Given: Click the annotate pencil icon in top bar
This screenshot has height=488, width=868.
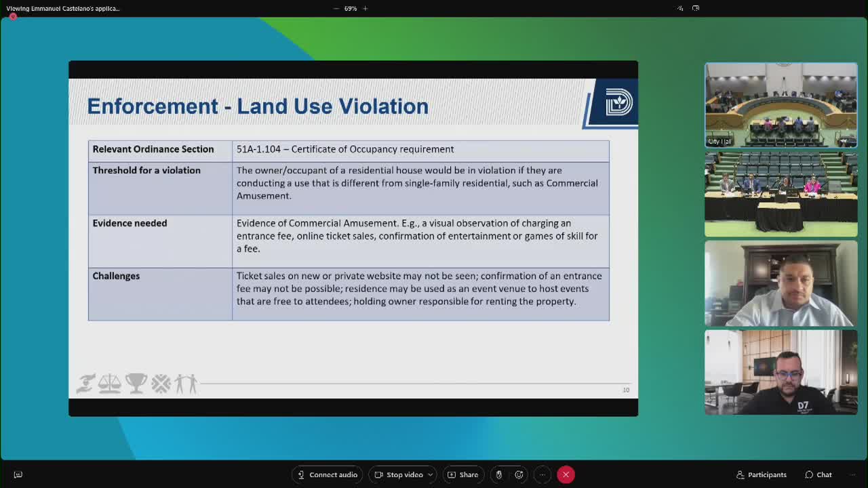Looking at the screenshot, I should tap(680, 8).
